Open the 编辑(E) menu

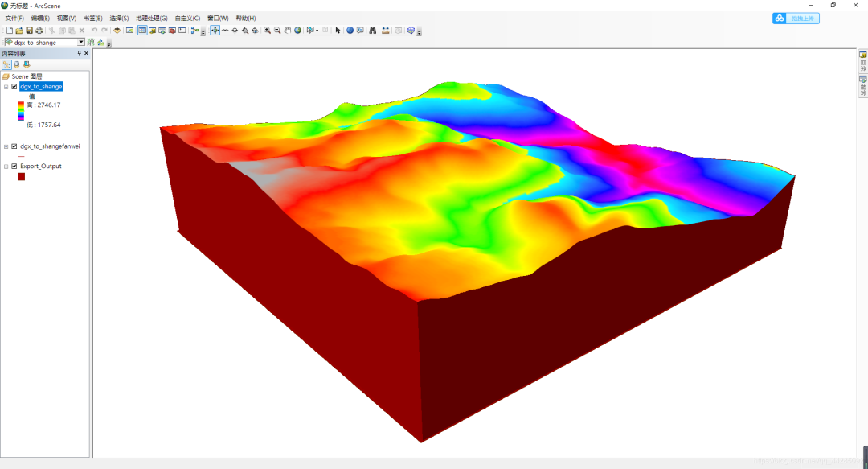[x=40, y=19]
